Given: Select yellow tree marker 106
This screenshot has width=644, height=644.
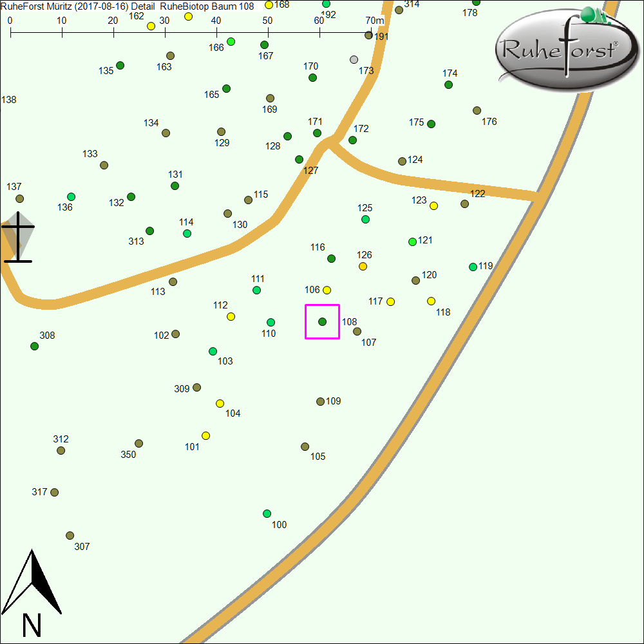Looking at the screenshot, I should [327, 290].
